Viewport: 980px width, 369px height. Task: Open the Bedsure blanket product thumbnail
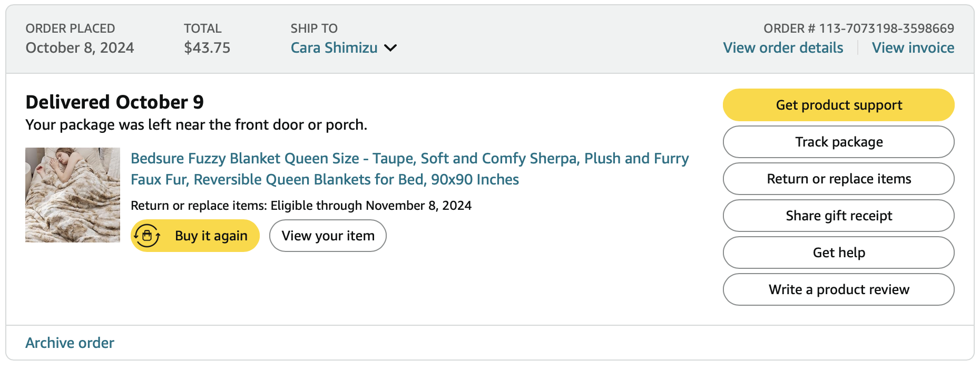(x=73, y=195)
